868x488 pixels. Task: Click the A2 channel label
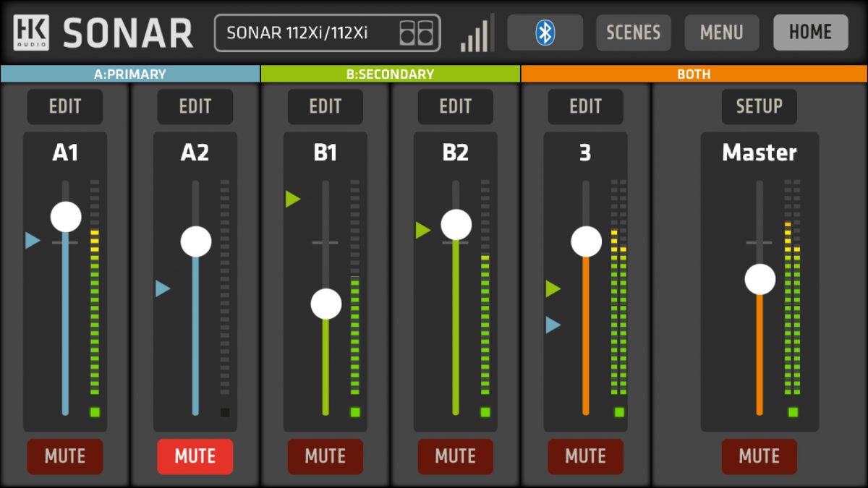click(x=195, y=153)
